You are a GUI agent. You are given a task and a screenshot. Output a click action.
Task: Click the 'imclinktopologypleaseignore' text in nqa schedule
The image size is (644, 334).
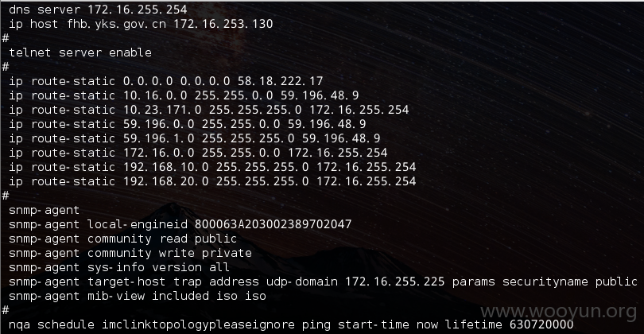click(199, 325)
